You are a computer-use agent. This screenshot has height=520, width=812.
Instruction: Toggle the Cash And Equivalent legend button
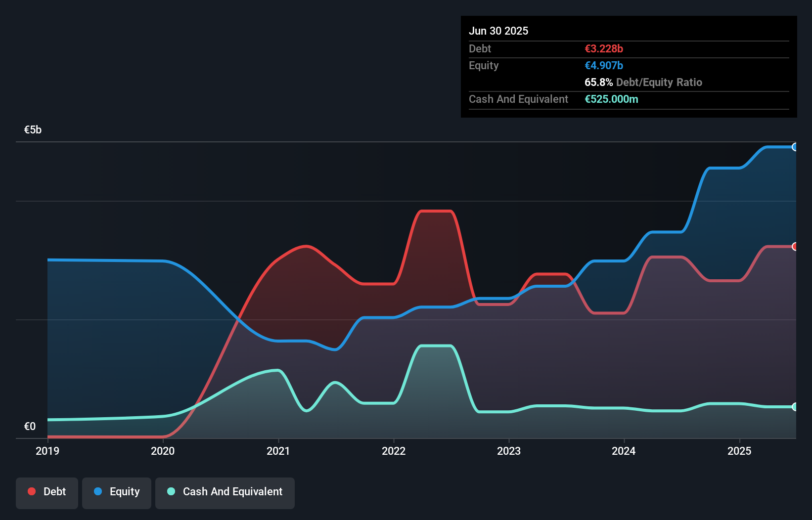225,493
